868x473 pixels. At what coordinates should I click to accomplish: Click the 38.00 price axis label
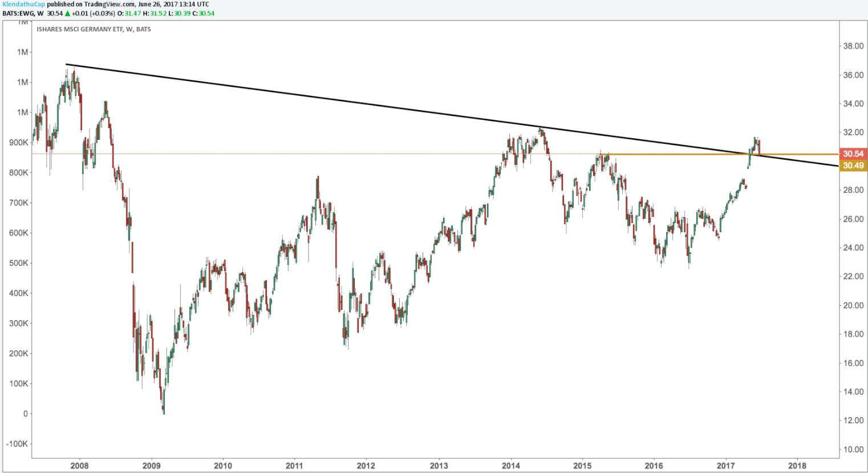point(853,46)
